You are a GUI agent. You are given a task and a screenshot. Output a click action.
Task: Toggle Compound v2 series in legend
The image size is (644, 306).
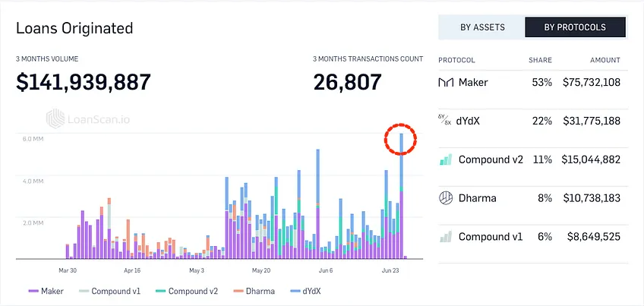pyautogui.click(x=187, y=292)
